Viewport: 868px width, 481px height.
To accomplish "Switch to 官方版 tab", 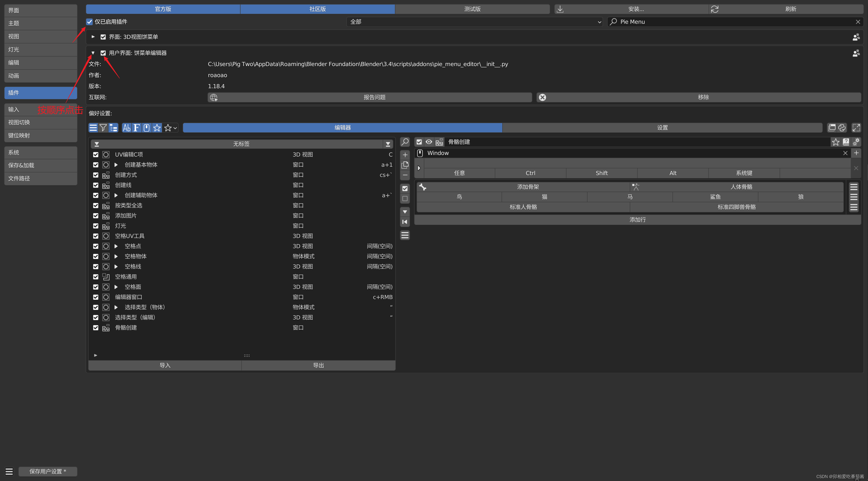I will [x=163, y=9].
